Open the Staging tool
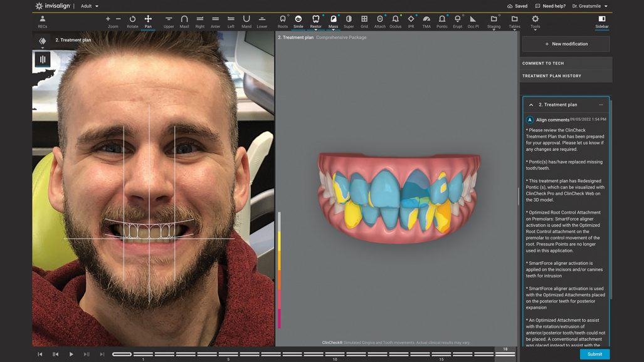Screen dimensions: 644x362 [x=494, y=19]
